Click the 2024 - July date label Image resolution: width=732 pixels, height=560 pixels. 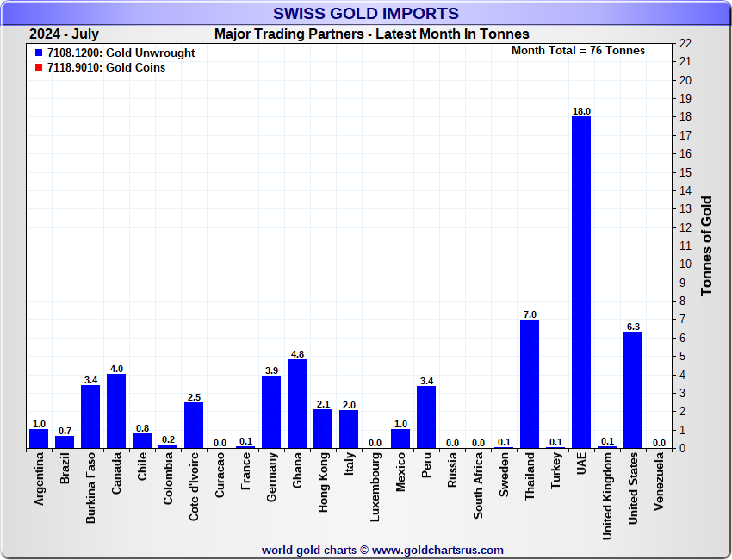64,34
